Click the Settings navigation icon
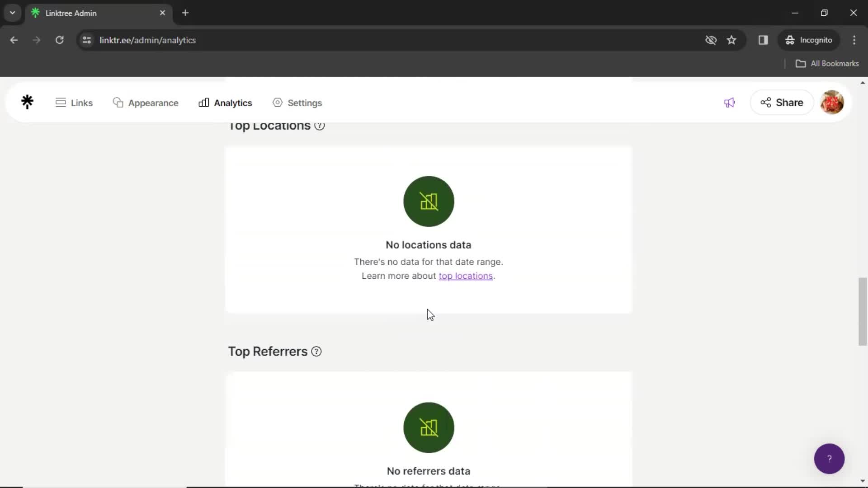Screen dimensions: 868x488 pyautogui.click(x=277, y=103)
